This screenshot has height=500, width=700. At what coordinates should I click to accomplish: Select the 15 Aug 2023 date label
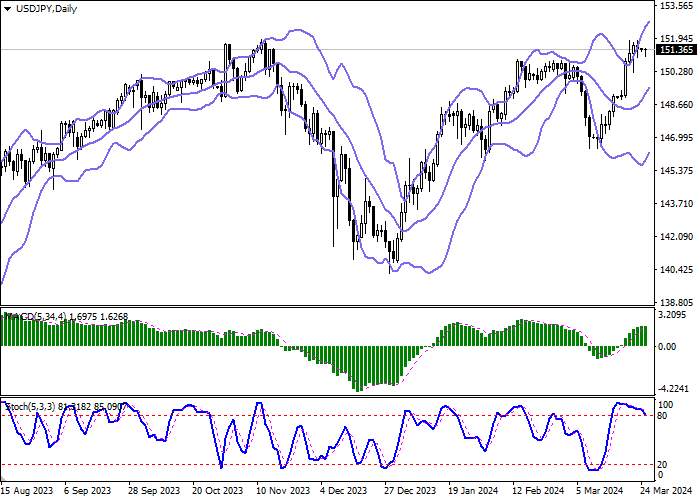coord(27,491)
